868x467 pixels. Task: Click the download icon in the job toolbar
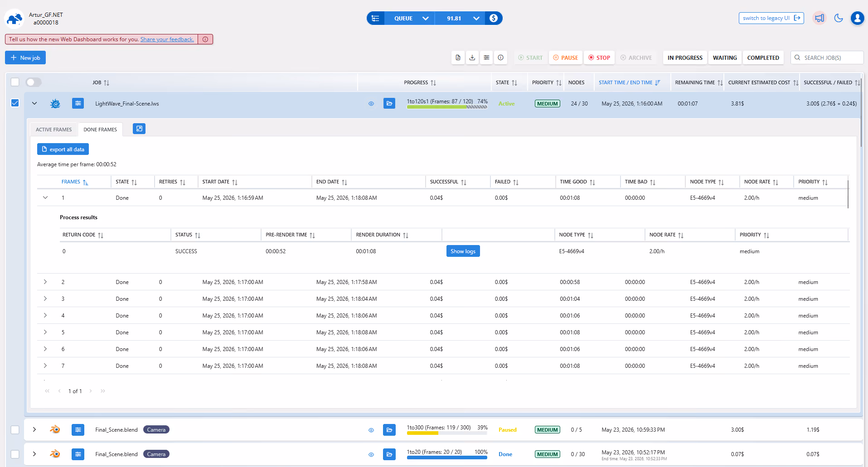point(472,58)
